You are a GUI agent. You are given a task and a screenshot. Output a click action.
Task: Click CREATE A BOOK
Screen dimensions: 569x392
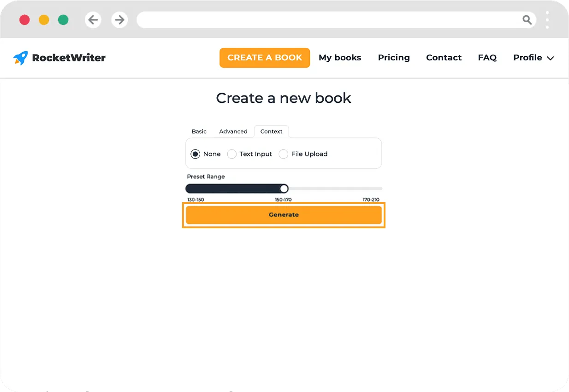click(x=265, y=58)
